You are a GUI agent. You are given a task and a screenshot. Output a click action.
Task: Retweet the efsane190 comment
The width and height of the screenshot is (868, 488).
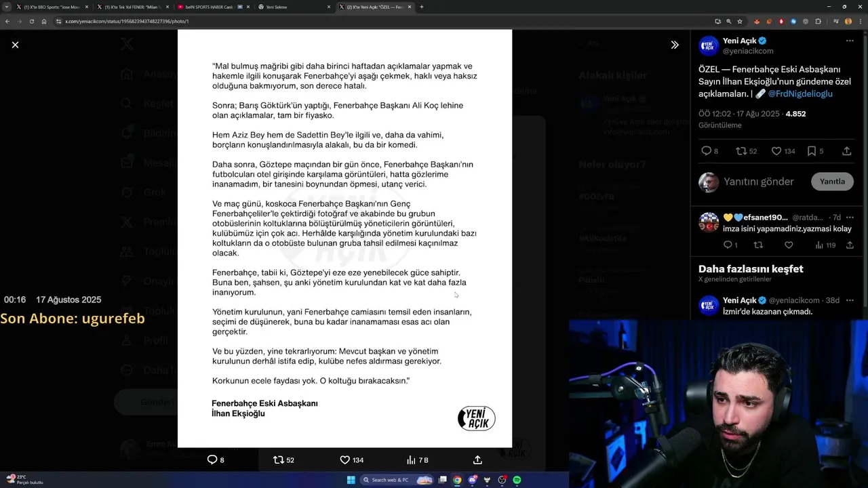758,245
